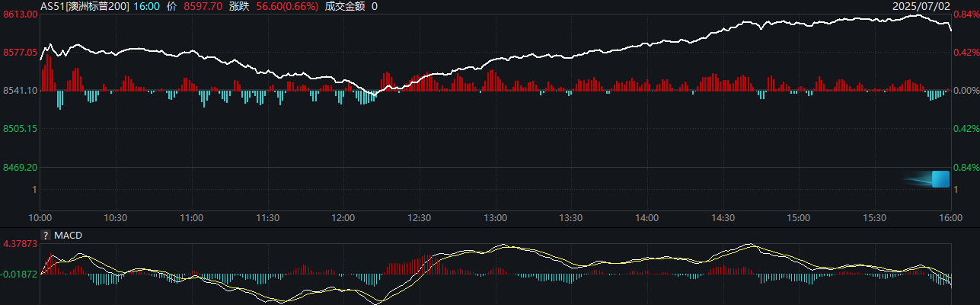Click the 10:30 time axis label
980x305 pixels.
coord(115,218)
